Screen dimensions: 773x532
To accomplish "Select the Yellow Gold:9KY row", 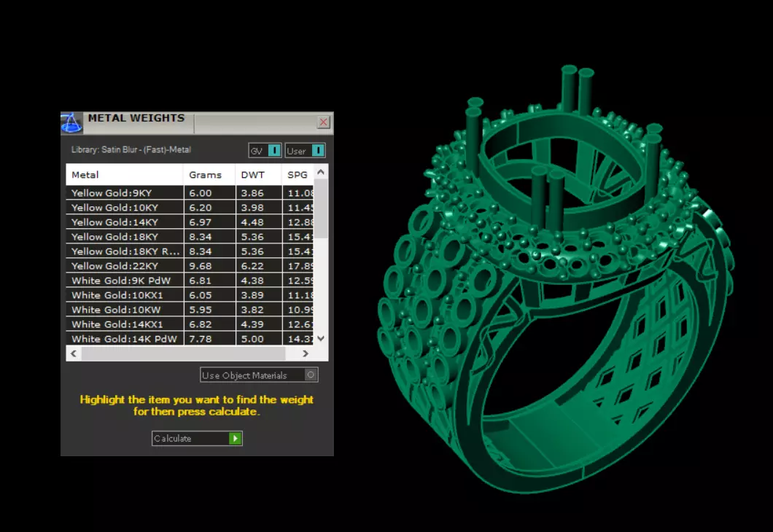I will pos(190,193).
